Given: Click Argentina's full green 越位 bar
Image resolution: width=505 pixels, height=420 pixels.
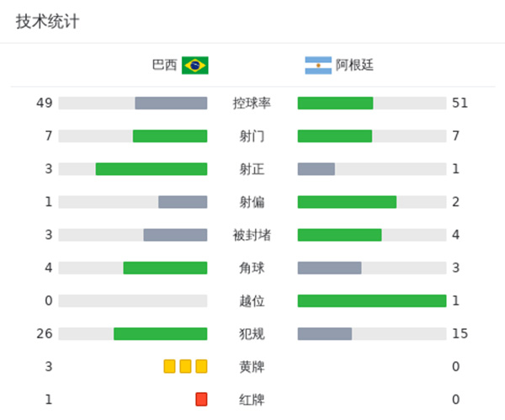Looking at the screenshot, I should click(x=371, y=300).
